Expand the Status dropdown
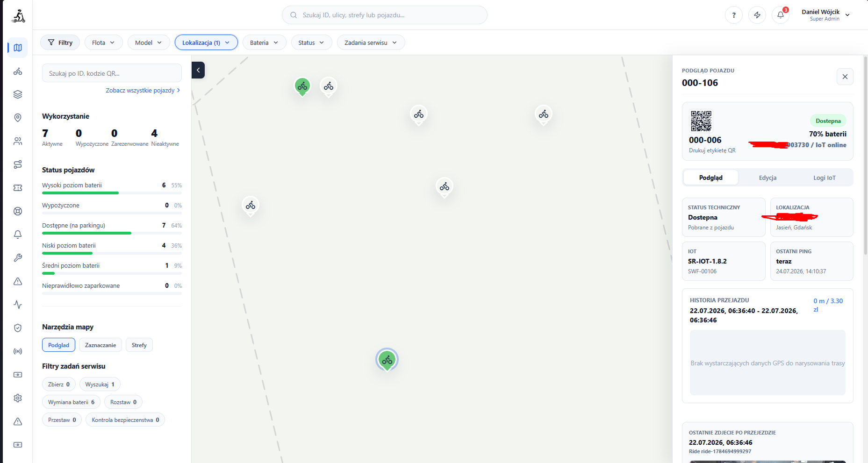 (x=311, y=43)
